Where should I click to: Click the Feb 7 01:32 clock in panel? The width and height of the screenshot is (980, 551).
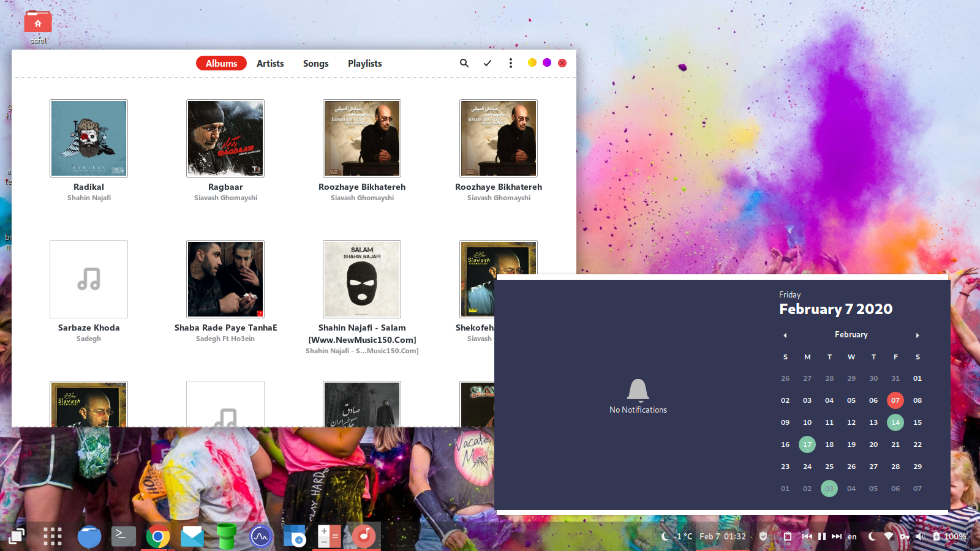(x=723, y=536)
